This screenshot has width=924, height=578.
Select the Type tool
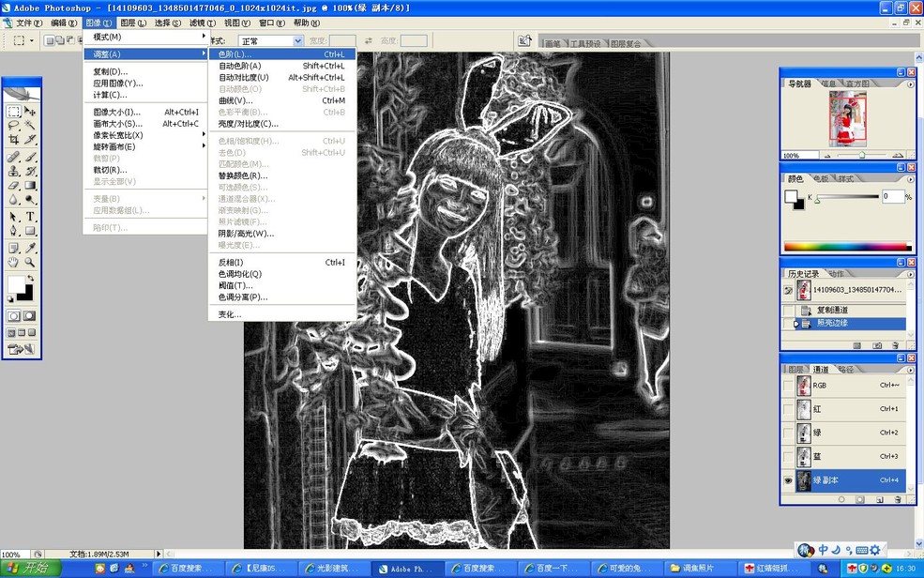[31, 214]
